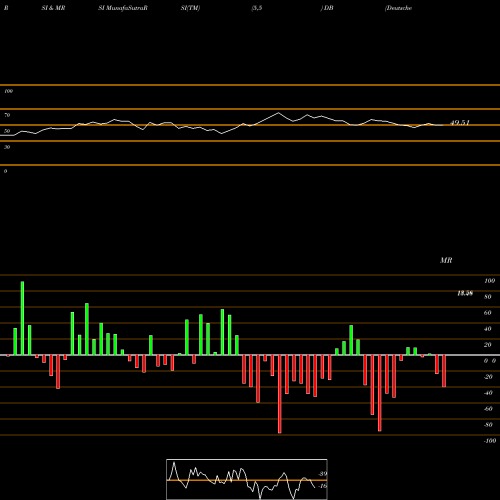This screenshot has height=500, width=500.
Task: Click the 'SI & MR' header text
Action: click(x=53, y=8)
